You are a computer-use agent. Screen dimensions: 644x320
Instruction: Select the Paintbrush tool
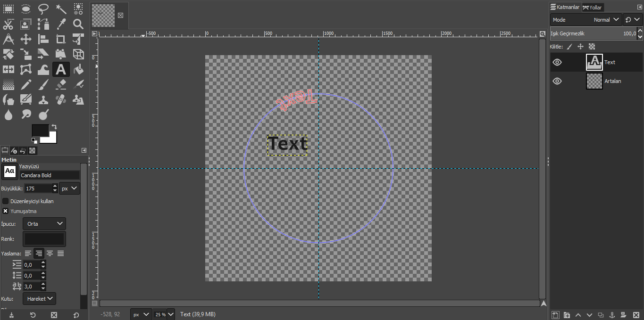43,85
